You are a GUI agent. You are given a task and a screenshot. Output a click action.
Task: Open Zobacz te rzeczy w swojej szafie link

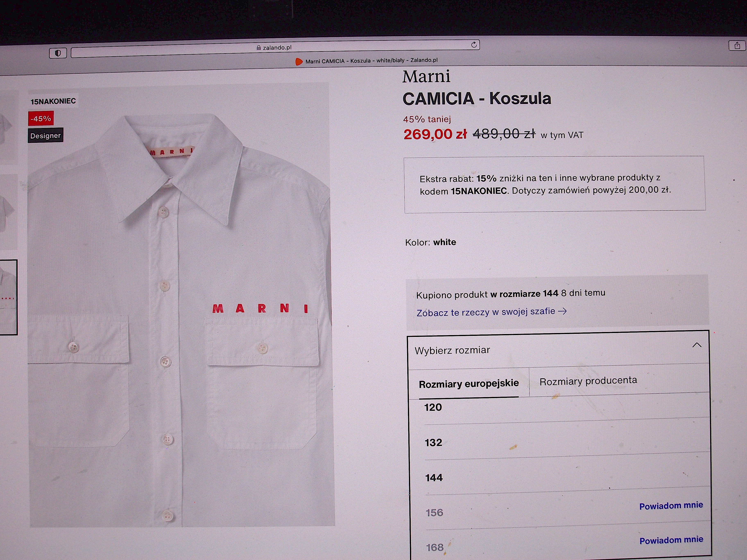coord(491,312)
